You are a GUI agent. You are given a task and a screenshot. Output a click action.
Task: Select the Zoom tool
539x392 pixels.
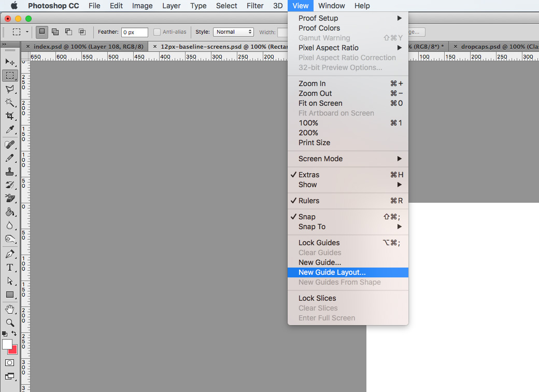10,323
